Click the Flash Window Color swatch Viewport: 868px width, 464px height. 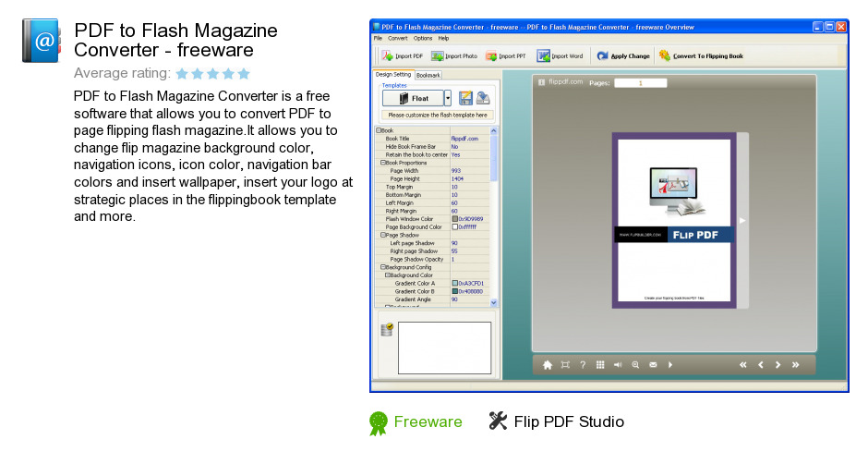pos(455,219)
